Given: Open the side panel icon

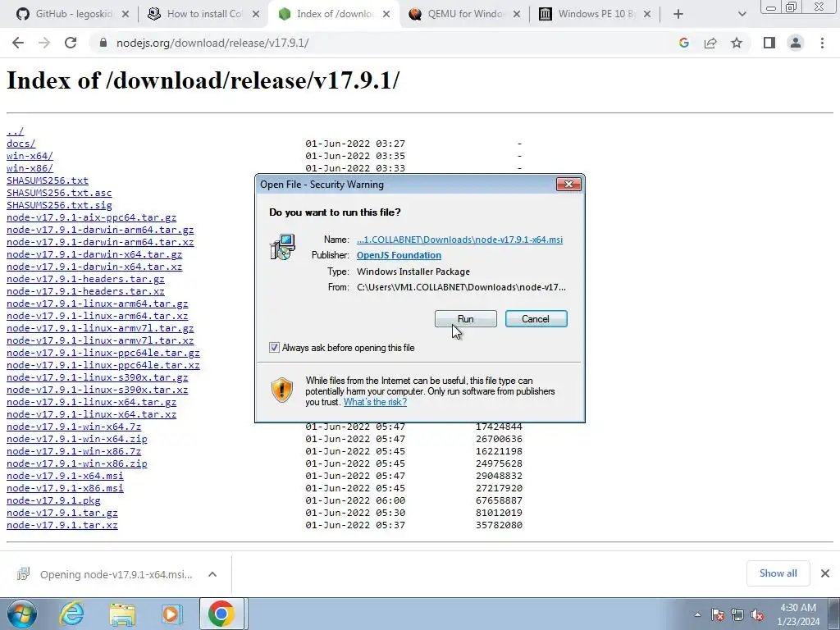Looking at the screenshot, I should [769, 43].
